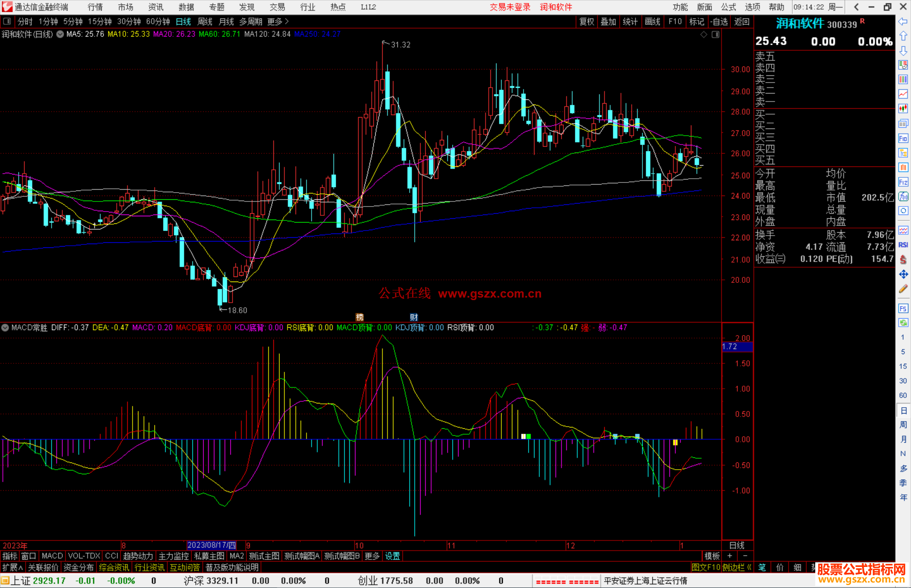Screen dimensions: 911x588
Task: Toggle the chart panel layout square icon
Action: pyautogui.click(x=715, y=35)
